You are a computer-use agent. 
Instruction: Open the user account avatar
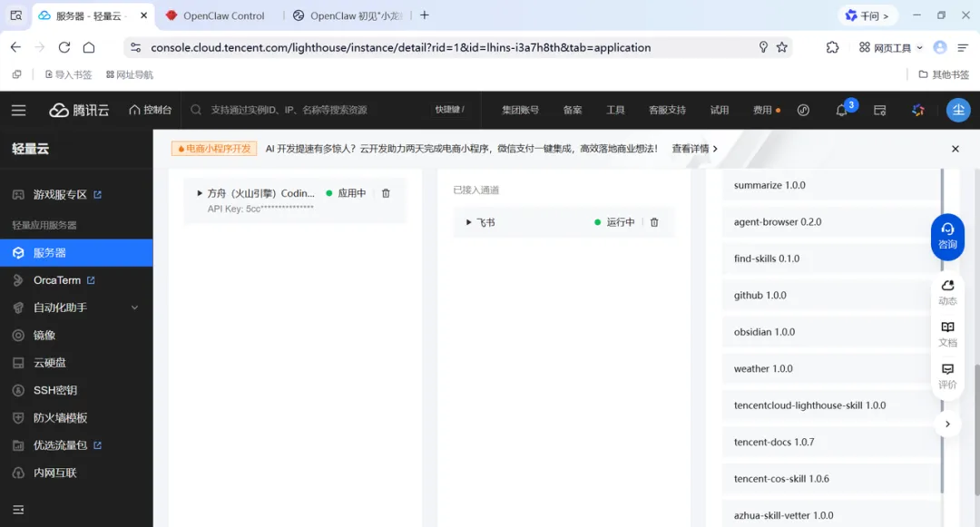pos(958,110)
